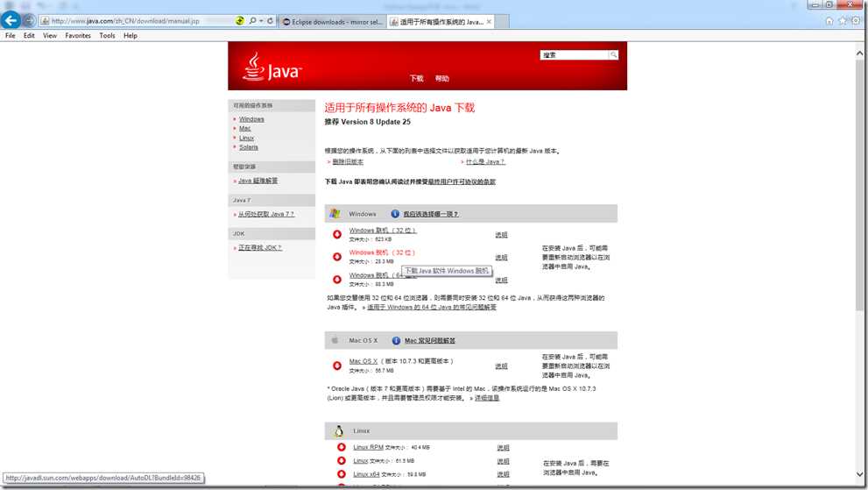868x490 pixels.
Task: Click the Linux RPM download link
Action: [368, 447]
